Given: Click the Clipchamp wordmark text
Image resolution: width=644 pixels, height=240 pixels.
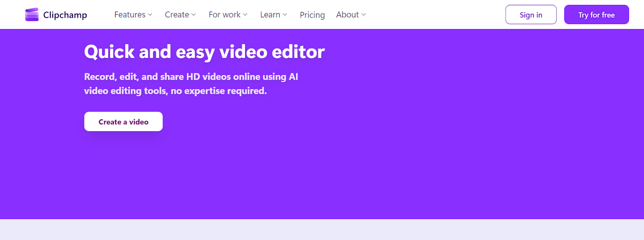Looking at the screenshot, I should pos(65,15).
